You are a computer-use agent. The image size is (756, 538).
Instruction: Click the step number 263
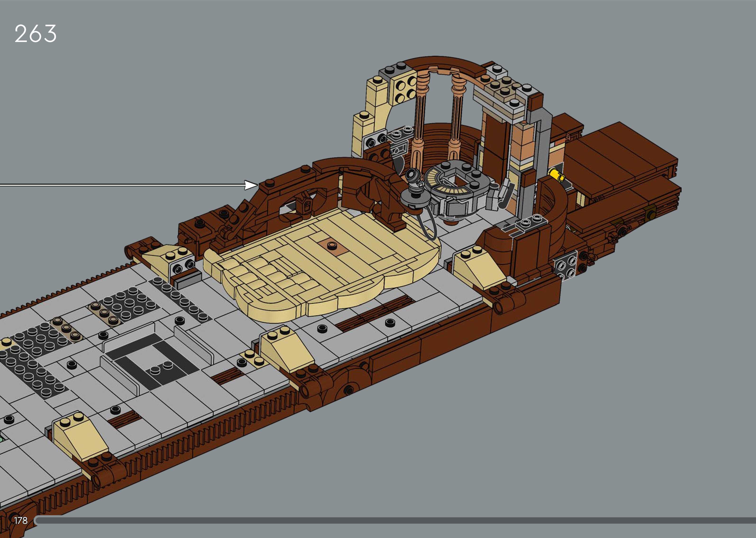click(35, 33)
